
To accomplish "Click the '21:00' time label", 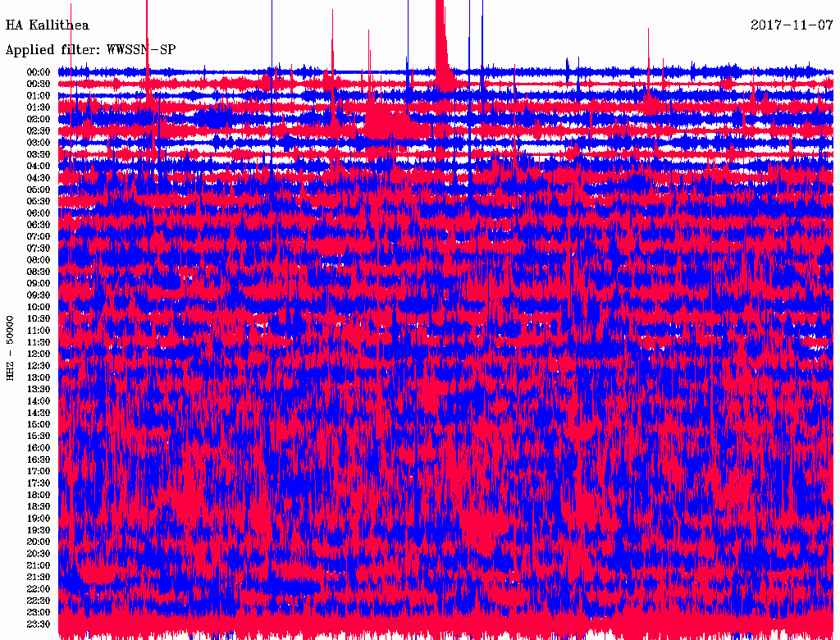I will [39, 565].
